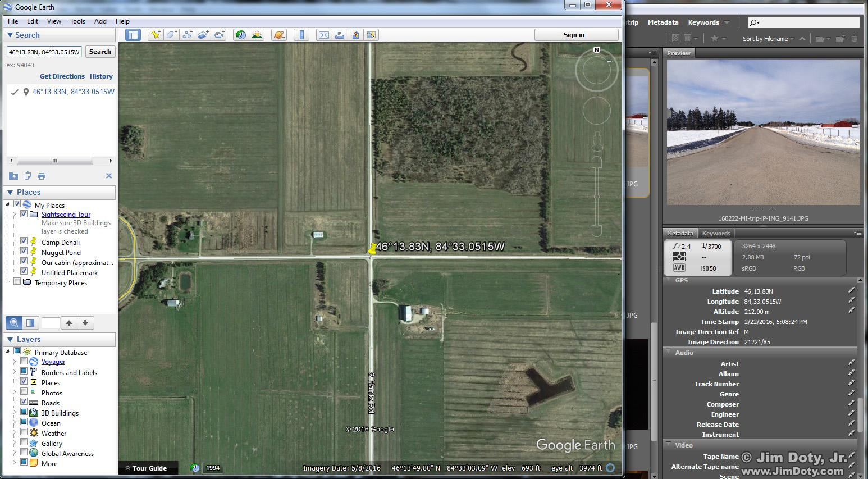Enable the Weather layer checkbox

(24, 432)
